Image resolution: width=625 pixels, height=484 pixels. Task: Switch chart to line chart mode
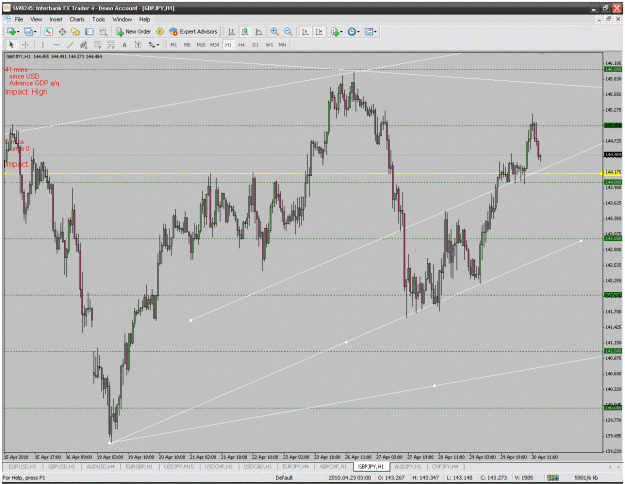(259, 31)
